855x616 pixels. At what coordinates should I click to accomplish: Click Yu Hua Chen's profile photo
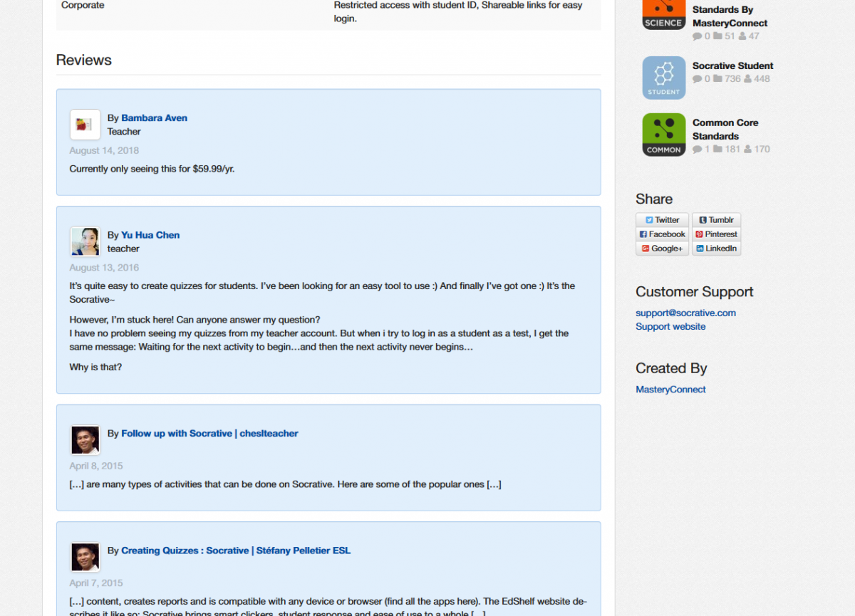85,241
